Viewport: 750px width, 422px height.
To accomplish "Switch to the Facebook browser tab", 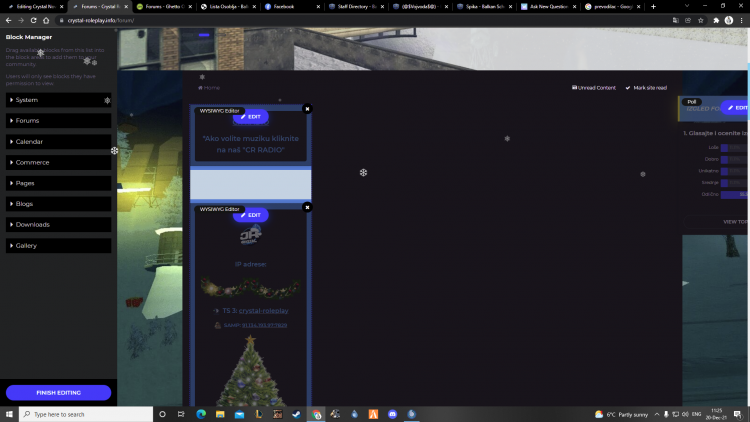I will (290, 6).
